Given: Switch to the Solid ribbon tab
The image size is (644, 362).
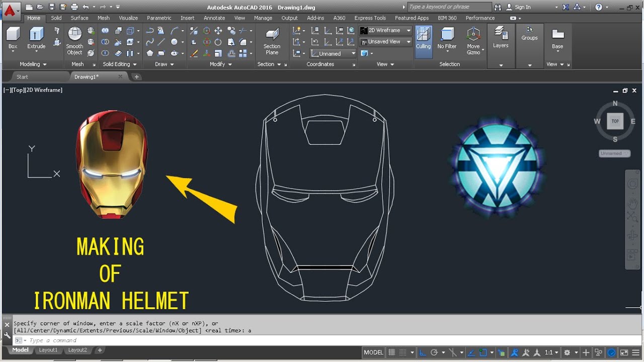Looking at the screenshot, I should [x=56, y=18].
